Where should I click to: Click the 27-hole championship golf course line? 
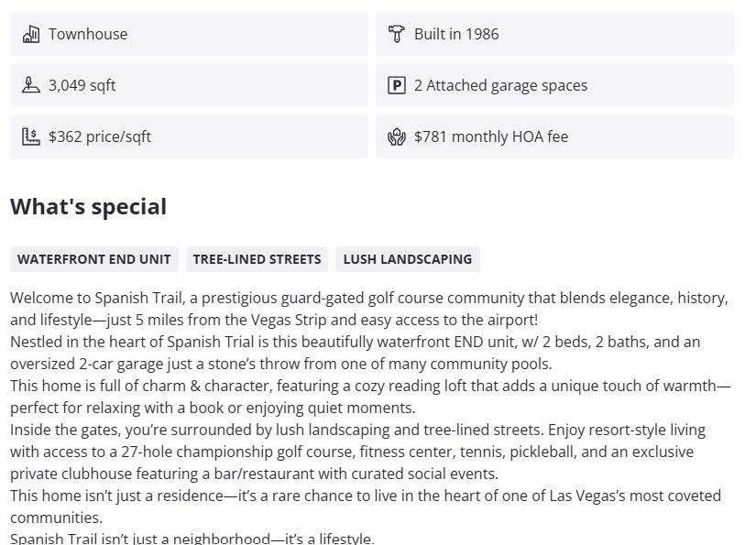348,452
